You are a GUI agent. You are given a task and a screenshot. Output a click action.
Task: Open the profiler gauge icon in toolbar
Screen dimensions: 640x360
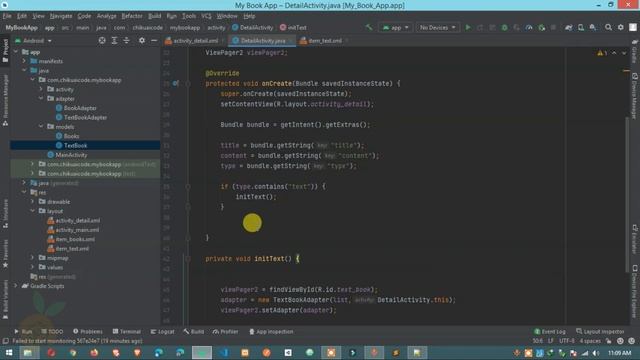[529, 27]
